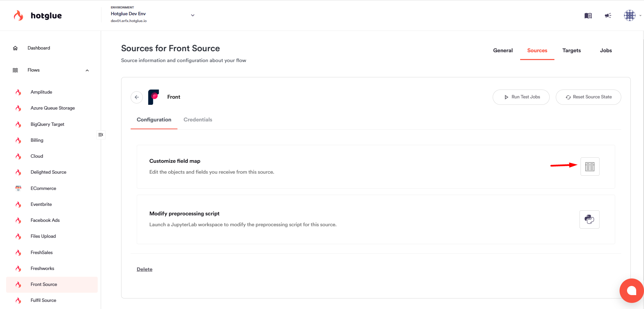
Task: Click the hotglue flame logo
Action: (18, 15)
